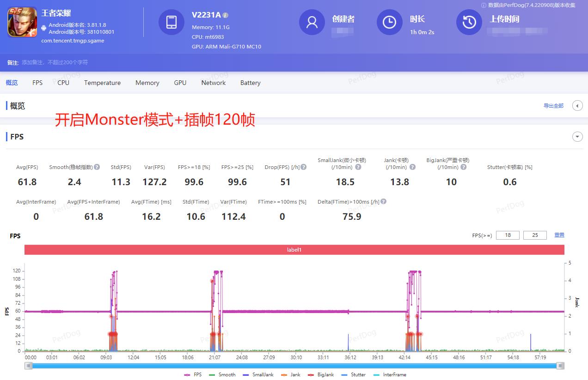This screenshot has width=588, height=380.
Task: Click help icon next to Smooth(稳帧指数)
Action: [97, 167]
